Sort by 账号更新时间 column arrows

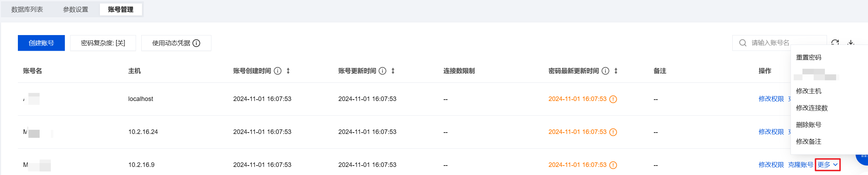click(393, 71)
